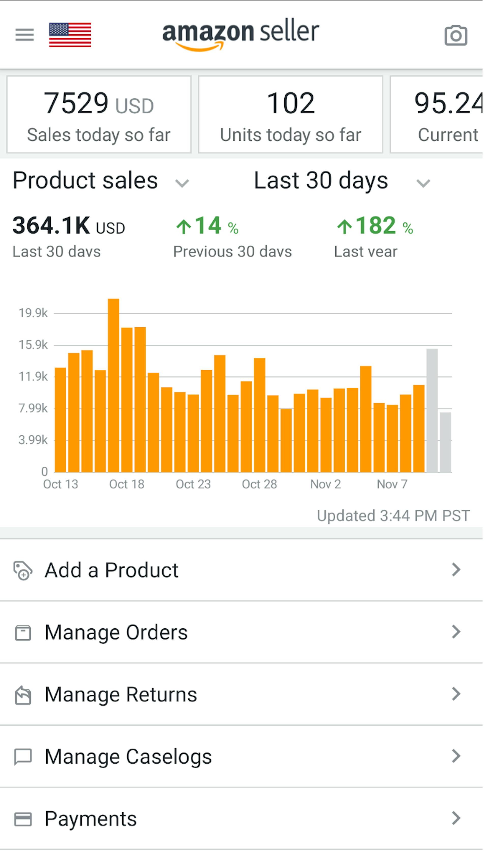
Task: Open the Last 30 days range dropdown
Action: click(423, 183)
